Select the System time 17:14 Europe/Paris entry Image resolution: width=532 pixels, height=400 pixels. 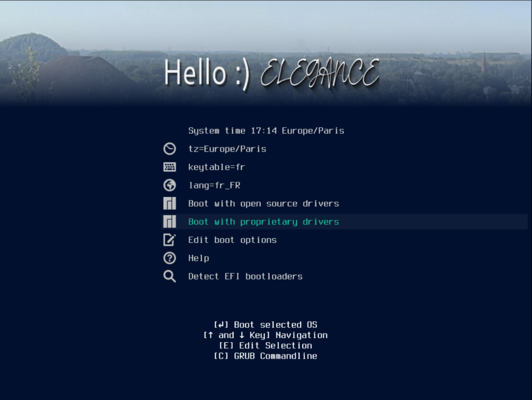266,131
